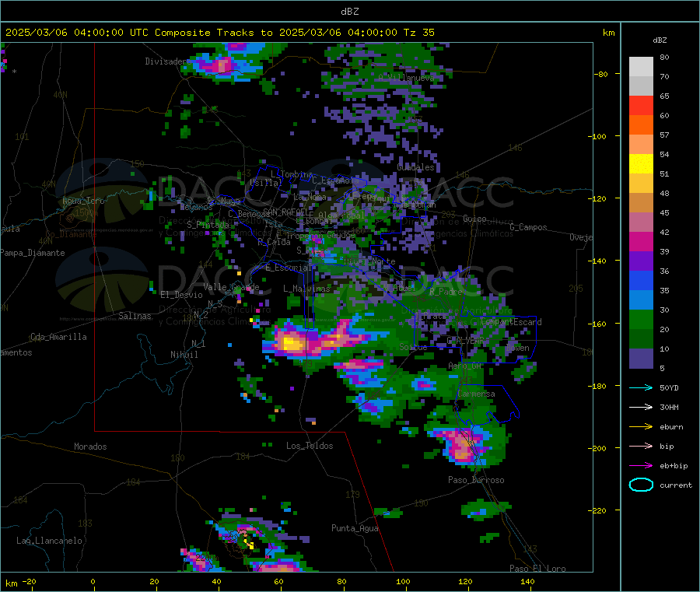Click the 'Morados' map label
This screenshot has height=592, width=700.
[90, 447]
